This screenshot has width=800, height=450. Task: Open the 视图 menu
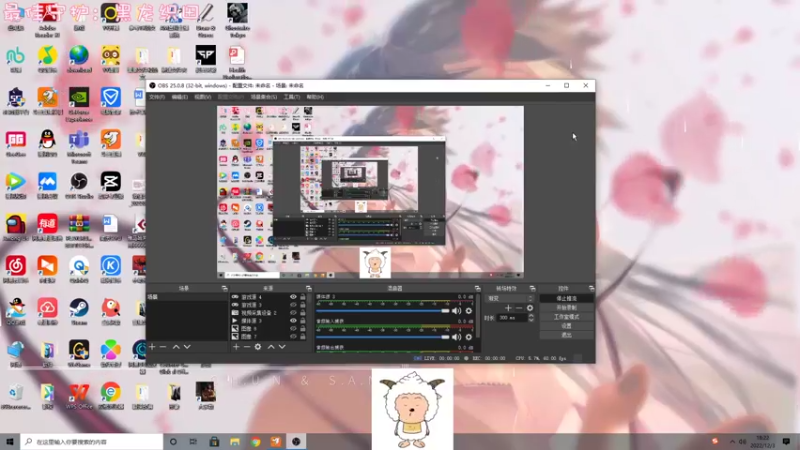click(203, 97)
